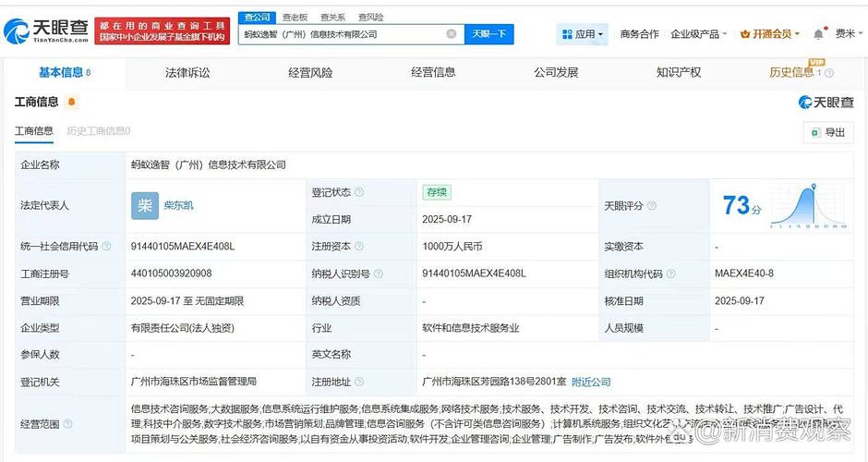Open the 费米 user account dropdown

tap(849, 34)
